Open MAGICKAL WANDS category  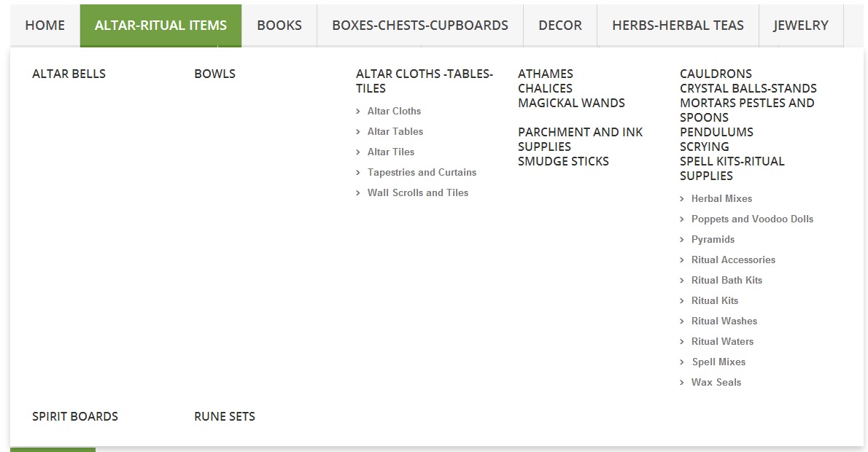[x=571, y=103]
